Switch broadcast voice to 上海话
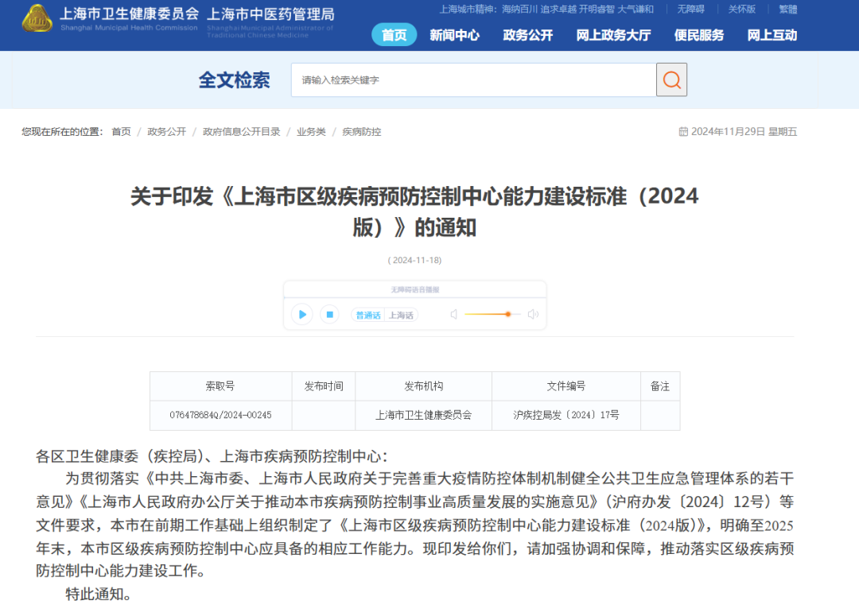Image resolution: width=859 pixels, height=616 pixels. click(x=402, y=315)
